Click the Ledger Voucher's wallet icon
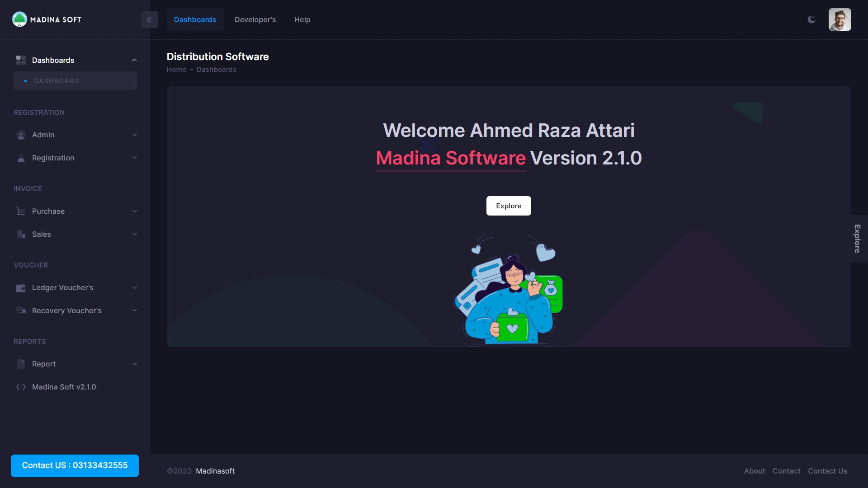The image size is (868, 488). (x=21, y=288)
